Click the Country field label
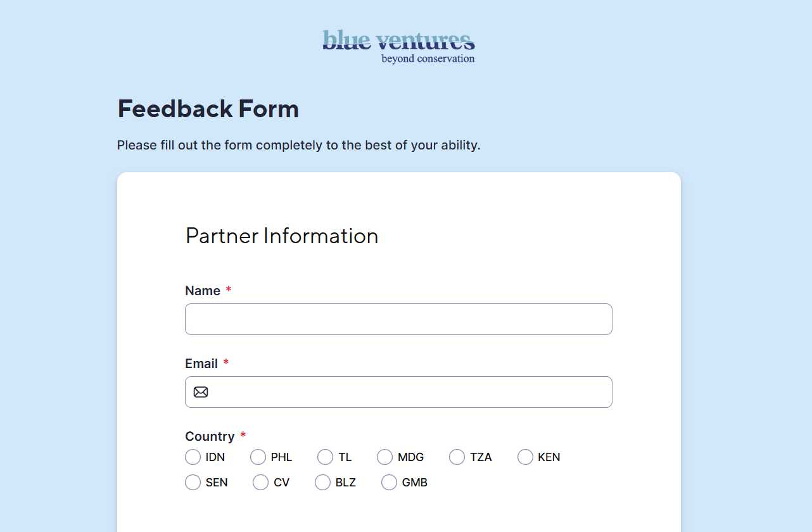 (x=210, y=436)
